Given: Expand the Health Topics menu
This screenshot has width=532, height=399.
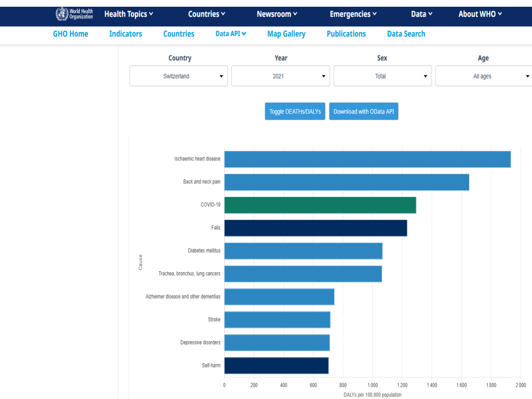Looking at the screenshot, I should (128, 14).
